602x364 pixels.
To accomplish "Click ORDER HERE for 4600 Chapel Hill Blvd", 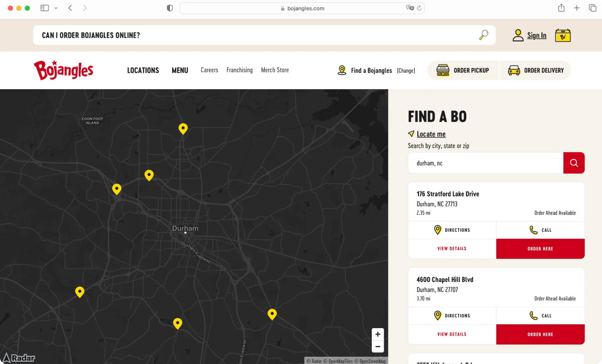I will coord(540,334).
